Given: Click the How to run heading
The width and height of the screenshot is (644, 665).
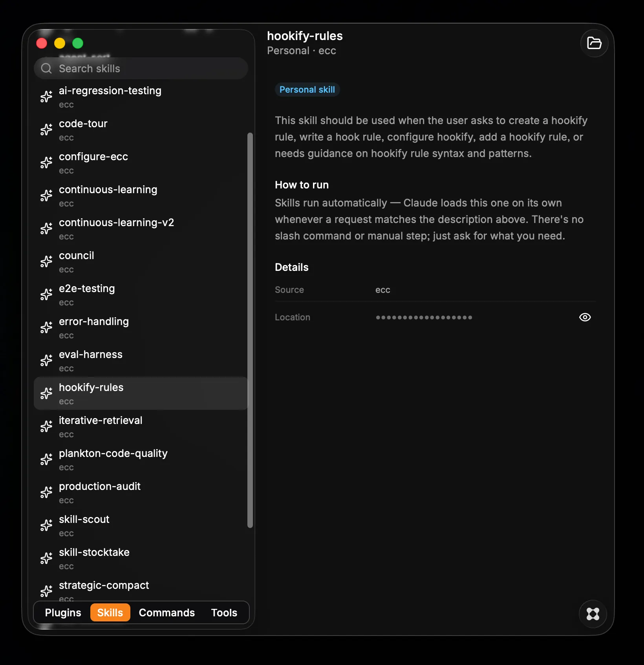Looking at the screenshot, I should coord(302,185).
